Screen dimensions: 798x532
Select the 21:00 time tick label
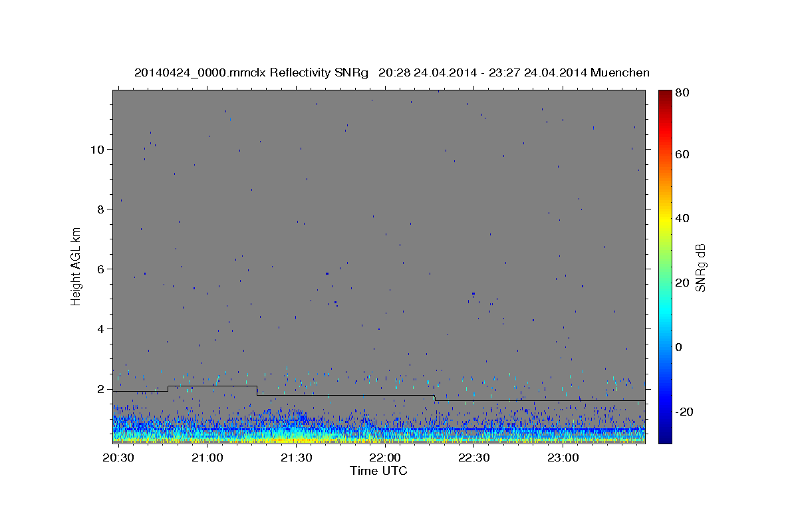click(x=207, y=458)
